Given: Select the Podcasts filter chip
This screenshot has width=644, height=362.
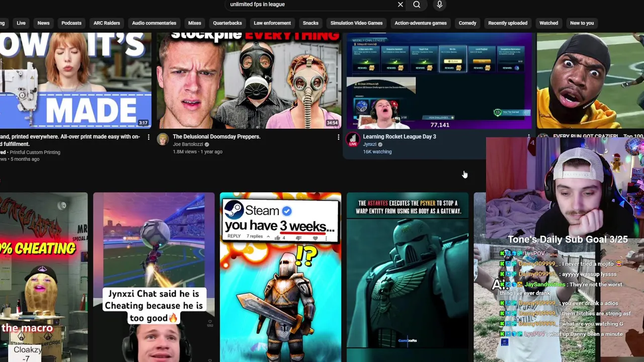Looking at the screenshot, I should click(71, 23).
